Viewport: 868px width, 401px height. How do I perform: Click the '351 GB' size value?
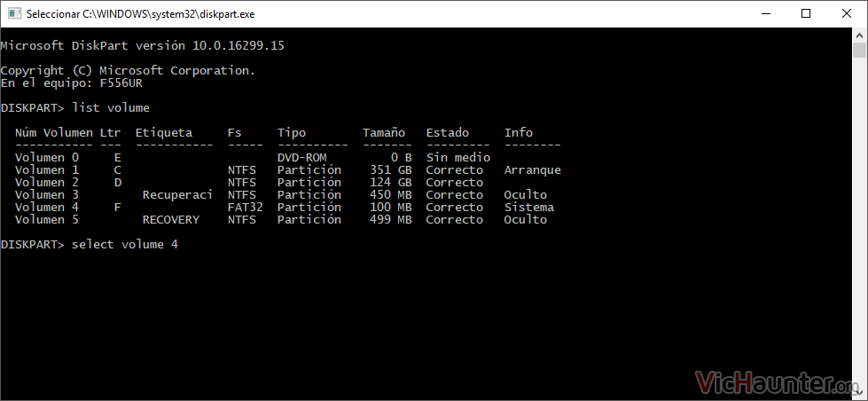click(x=390, y=170)
